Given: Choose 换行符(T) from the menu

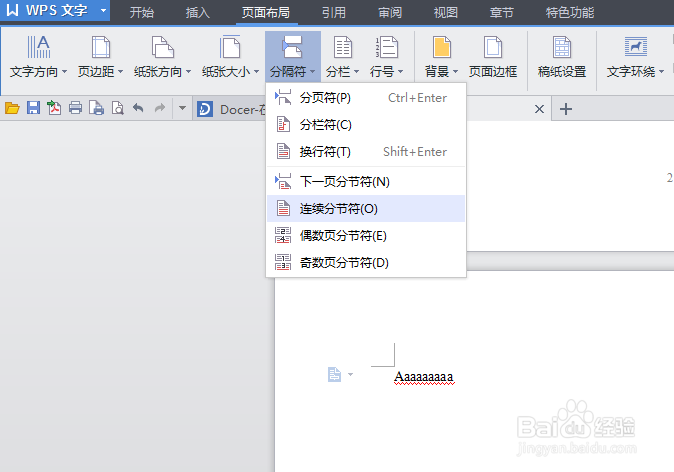Looking at the screenshot, I should pyautogui.click(x=366, y=152).
